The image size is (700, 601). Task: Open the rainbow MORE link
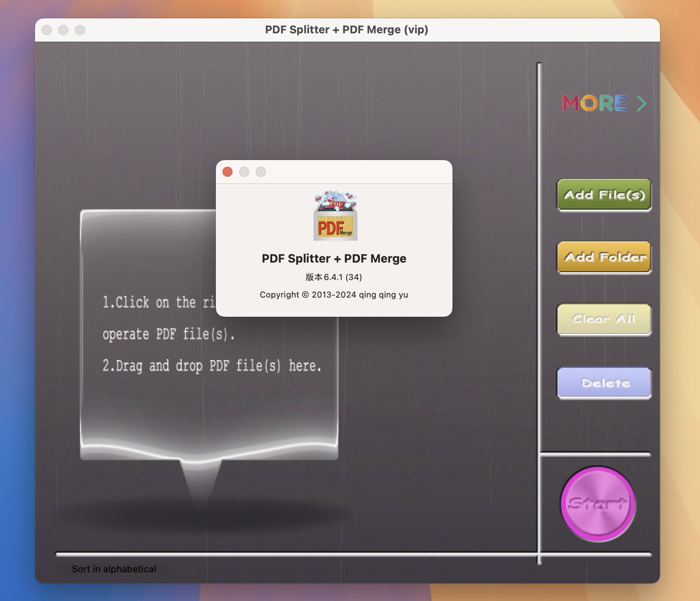tap(595, 103)
